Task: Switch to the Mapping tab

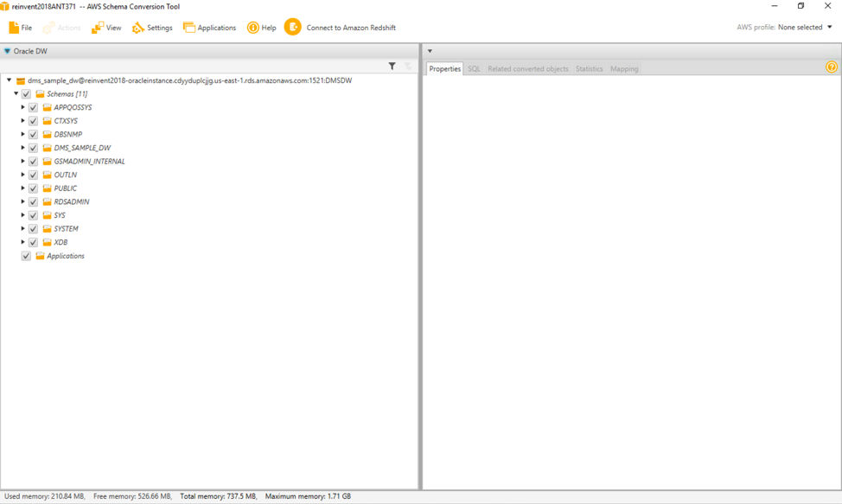Action: pos(624,68)
